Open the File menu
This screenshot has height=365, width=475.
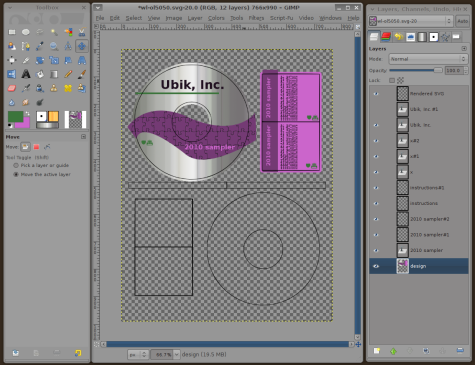[x=100, y=18]
